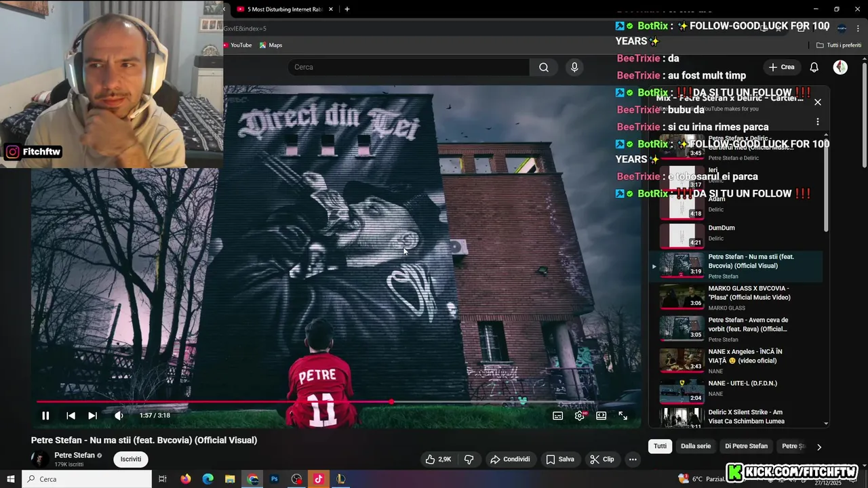Pause the YouTube video

(x=45, y=415)
